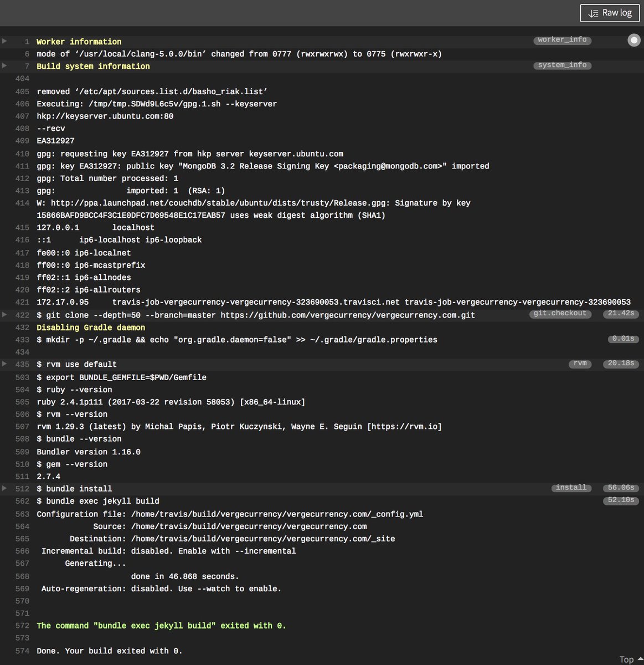Screen dimensions: 644x665
Task: Click the 'Generating...' line
Action: click(95, 563)
